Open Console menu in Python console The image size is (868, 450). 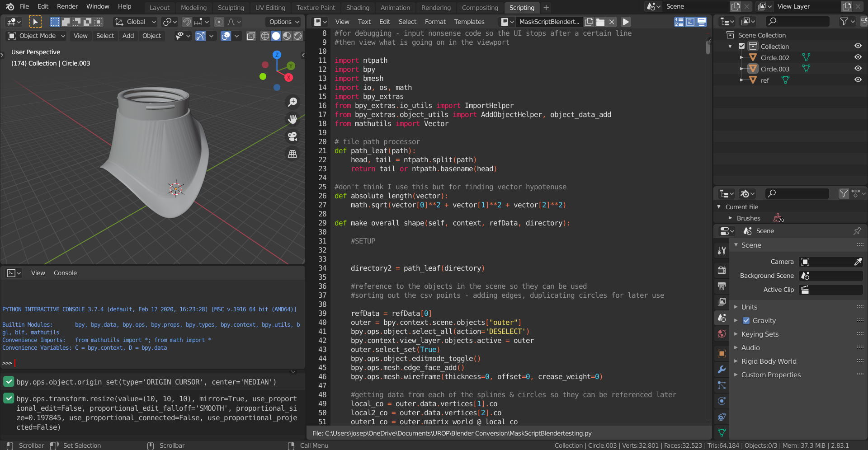(x=65, y=273)
